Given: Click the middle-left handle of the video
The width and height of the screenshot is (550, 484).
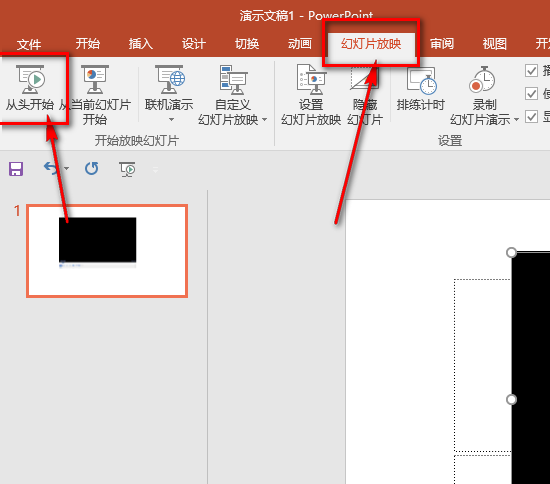Looking at the screenshot, I should pyautogui.click(x=511, y=399).
